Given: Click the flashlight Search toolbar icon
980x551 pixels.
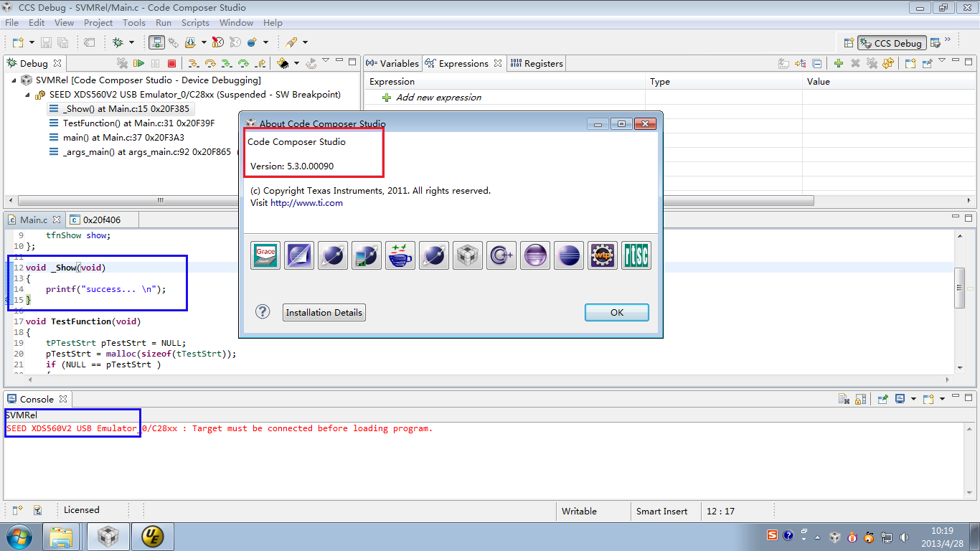Looking at the screenshot, I should coord(291,42).
